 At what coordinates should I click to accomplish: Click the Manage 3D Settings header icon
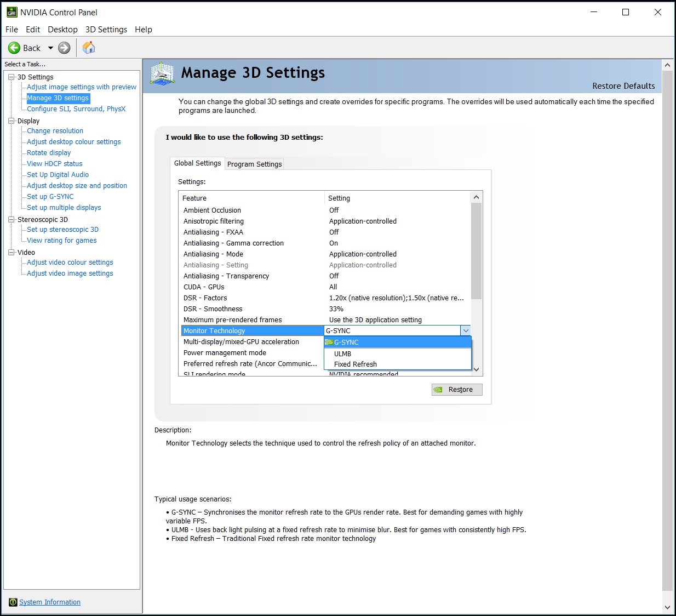point(163,73)
